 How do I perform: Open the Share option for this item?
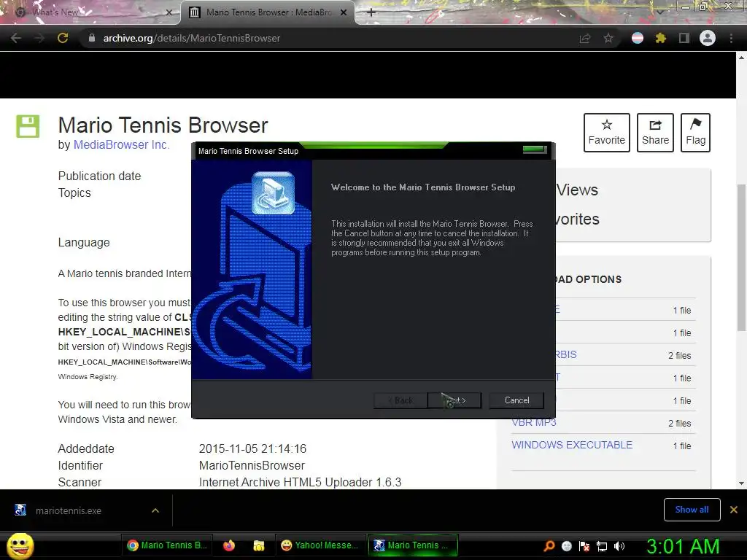[x=655, y=133]
